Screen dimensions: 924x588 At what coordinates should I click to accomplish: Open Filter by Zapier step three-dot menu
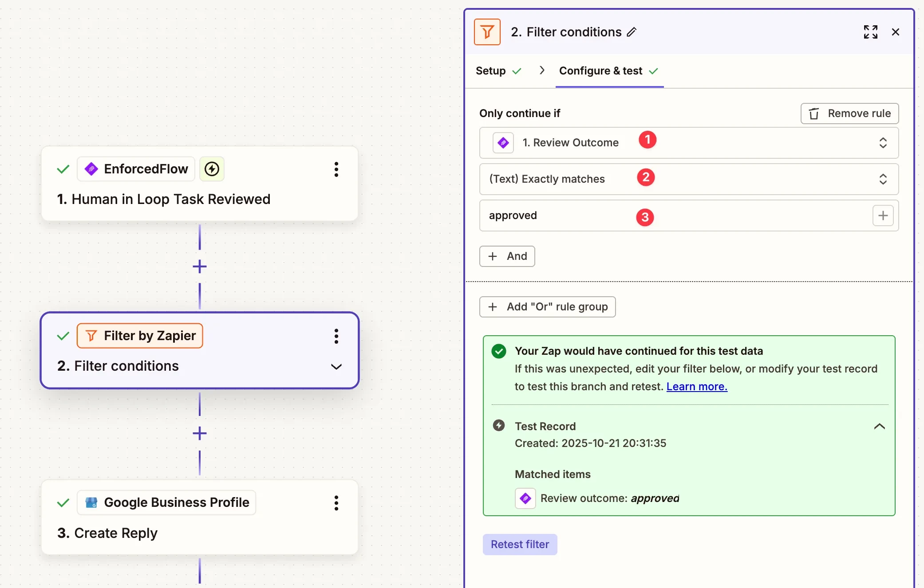click(x=336, y=336)
